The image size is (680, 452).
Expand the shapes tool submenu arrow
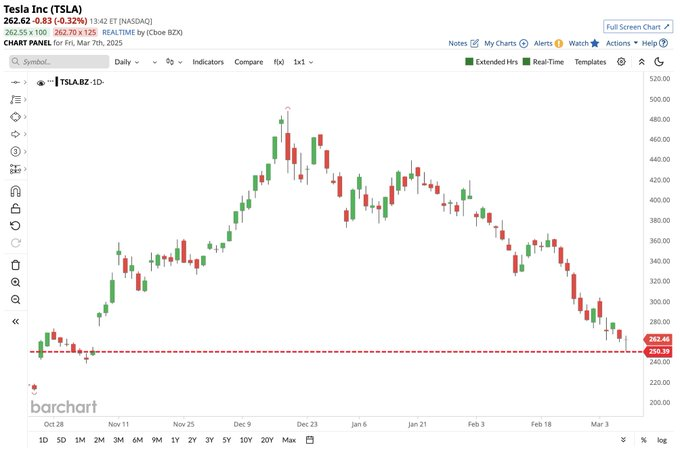pyautogui.click(x=26, y=117)
